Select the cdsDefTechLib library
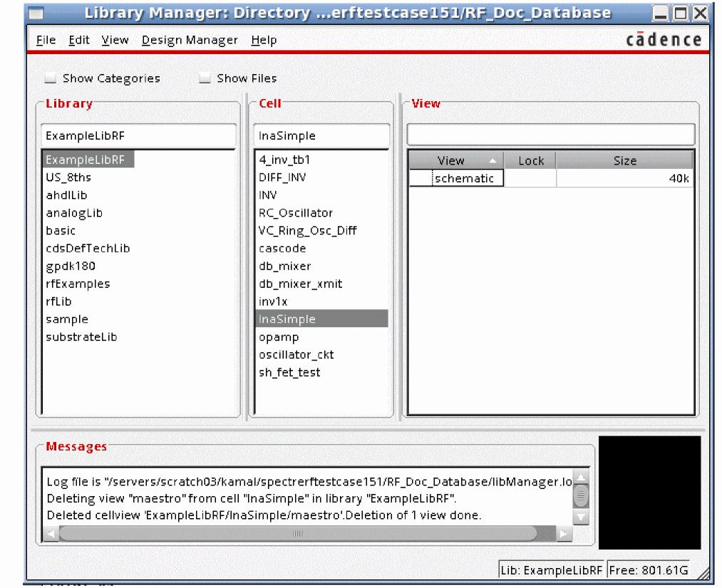This screenshot has height=588, width=722. tap(88, 249)
